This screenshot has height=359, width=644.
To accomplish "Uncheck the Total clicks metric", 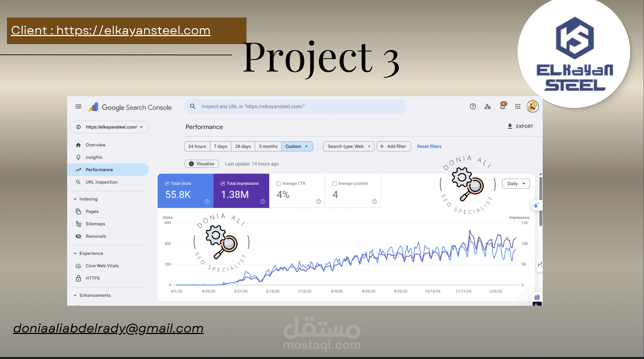I will pyautogui.click(x=167, y=183).
